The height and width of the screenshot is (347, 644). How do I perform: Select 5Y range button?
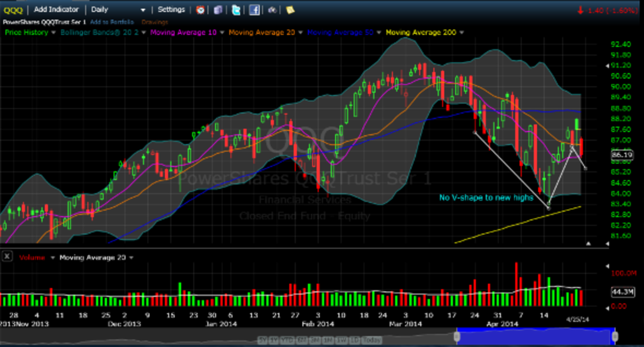tap(262, 340)
